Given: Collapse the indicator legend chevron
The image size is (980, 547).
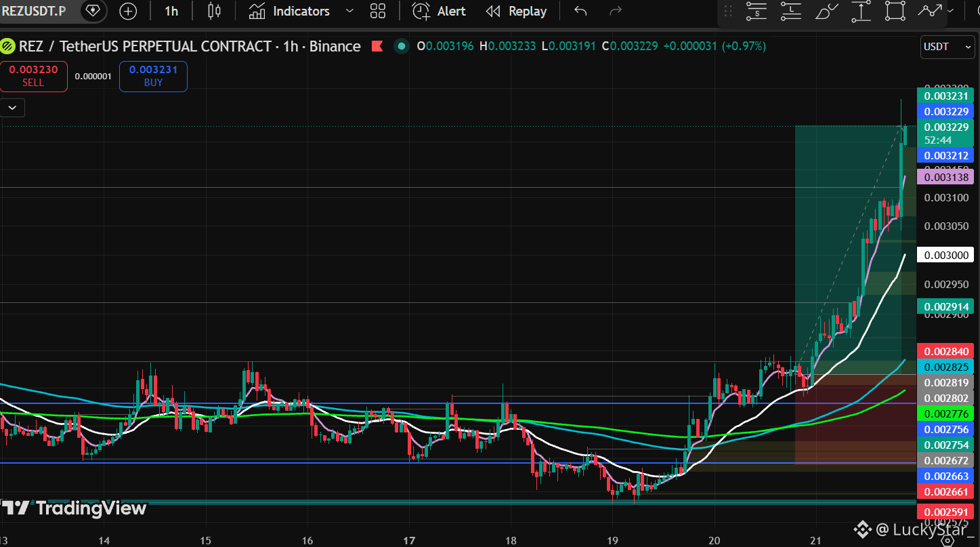Looking at the screenshot, I should click(13, 107).
